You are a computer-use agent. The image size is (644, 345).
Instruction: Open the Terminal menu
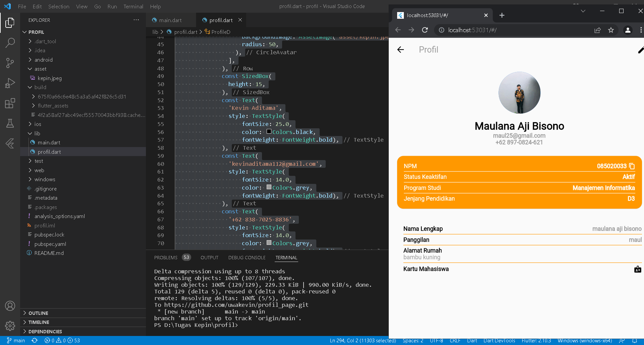[133, 6]
